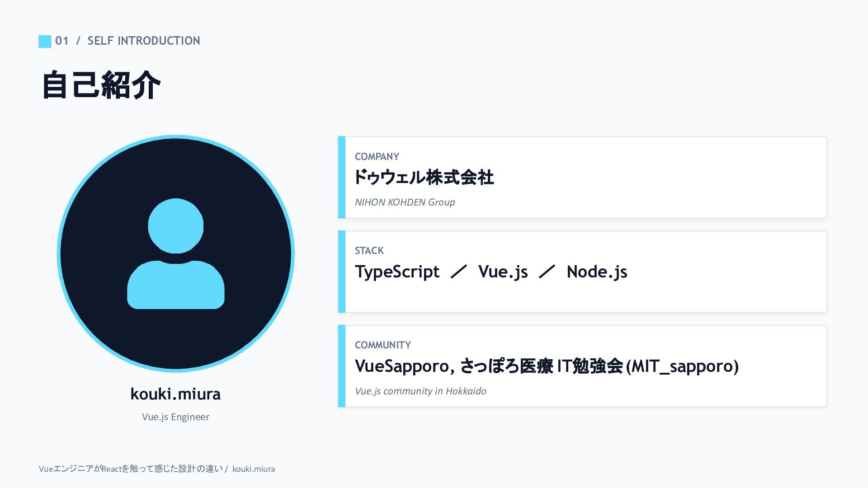The height and width of the screenshot is (488, 868).
Task: Click the slash between TypeScript and Vue.js
Action: (458, 272)
